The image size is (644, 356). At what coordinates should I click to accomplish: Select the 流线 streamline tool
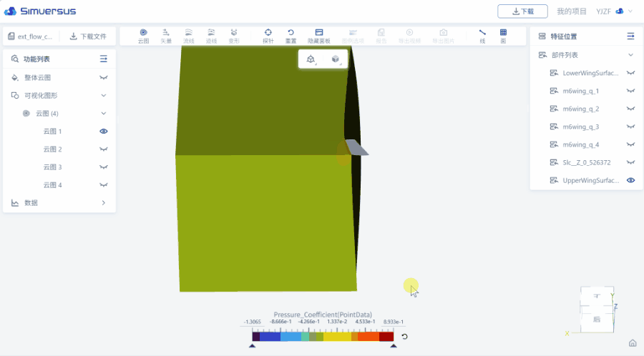(x=188, y=36)
